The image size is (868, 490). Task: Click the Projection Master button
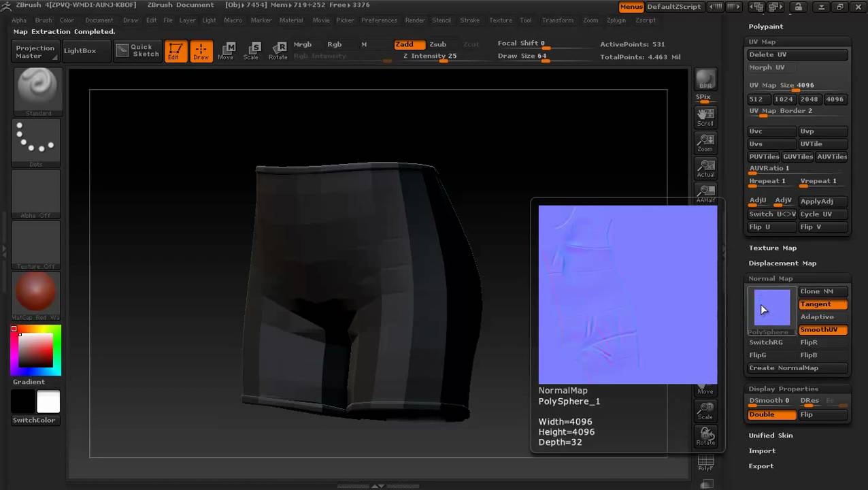click(x=35, y=52)
